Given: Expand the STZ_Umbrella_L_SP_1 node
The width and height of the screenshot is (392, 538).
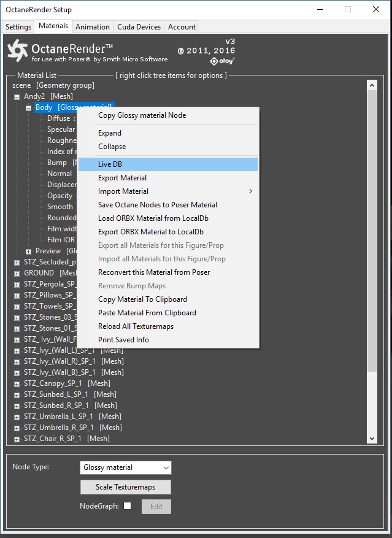Looking at the screenshot, I should click(17, 417).
